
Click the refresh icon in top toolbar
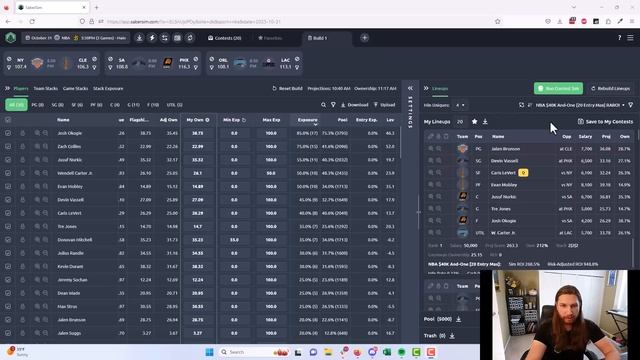pyautogui.click(x=190, y=38)
